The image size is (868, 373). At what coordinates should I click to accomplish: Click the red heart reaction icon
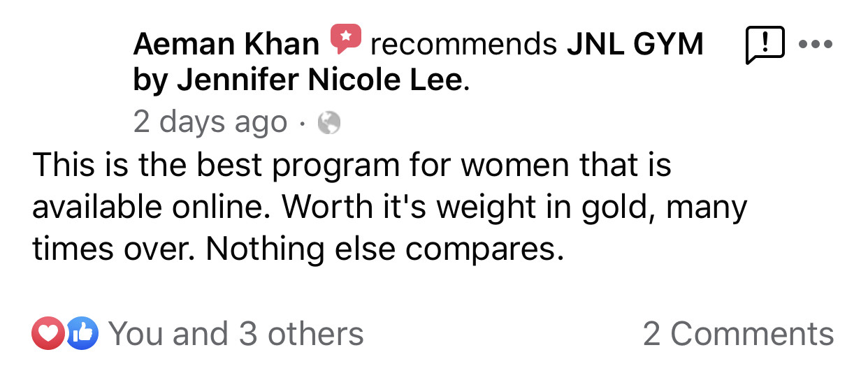[48, 334]
